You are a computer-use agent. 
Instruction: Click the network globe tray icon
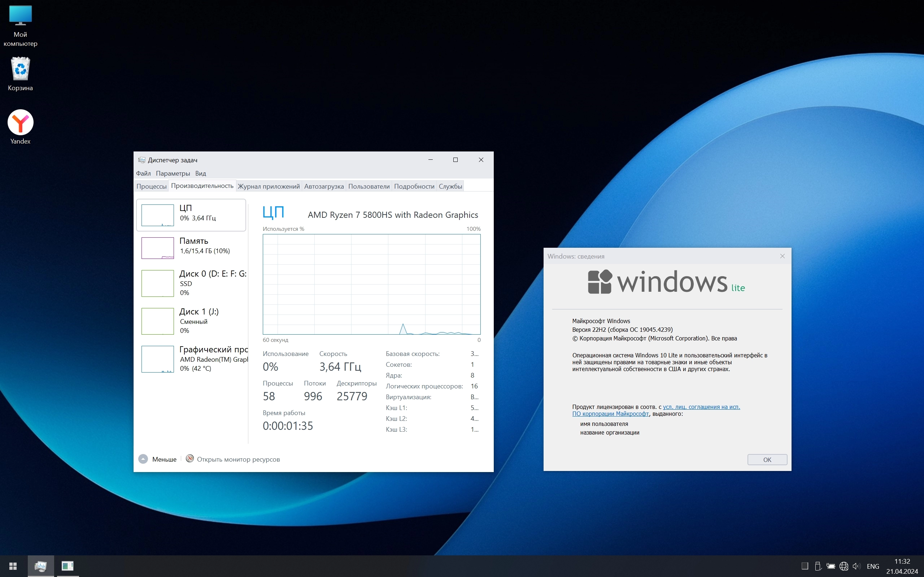844,566
